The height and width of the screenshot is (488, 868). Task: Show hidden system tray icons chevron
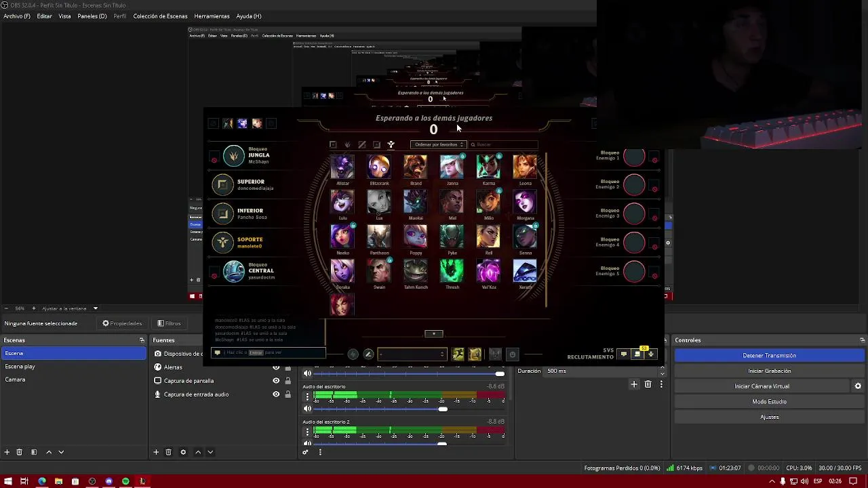772,481
